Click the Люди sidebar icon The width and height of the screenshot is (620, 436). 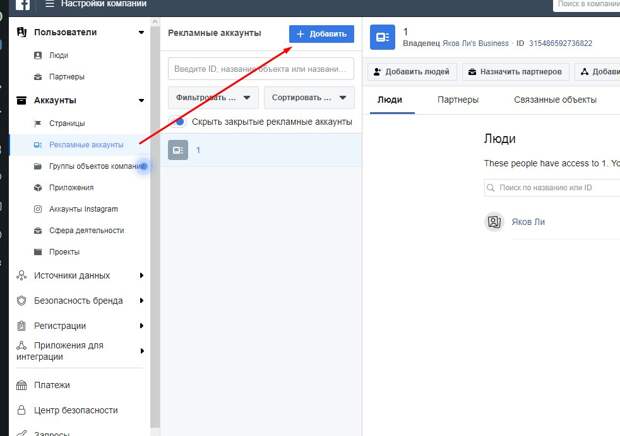click(x=38, y=55)
